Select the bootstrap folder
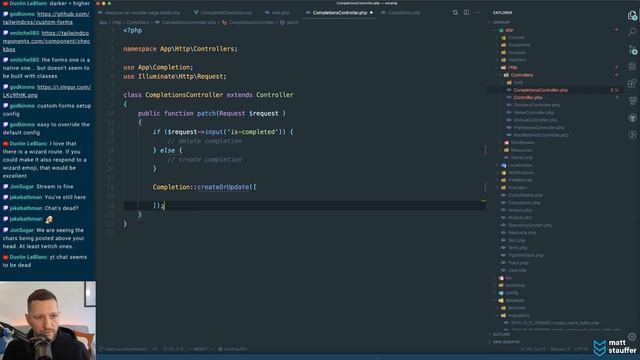 tap(515, 285)
